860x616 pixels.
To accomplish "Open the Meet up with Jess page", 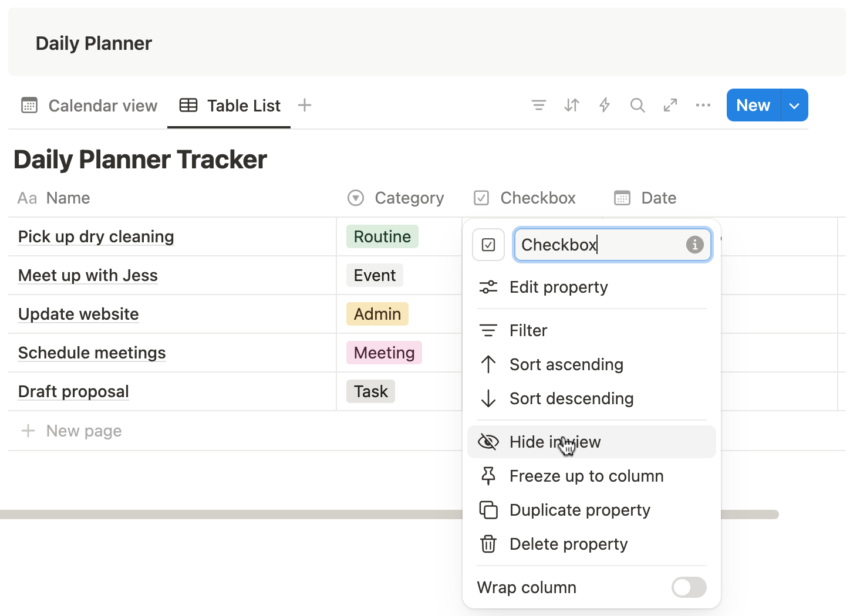I will coord(88,275).
